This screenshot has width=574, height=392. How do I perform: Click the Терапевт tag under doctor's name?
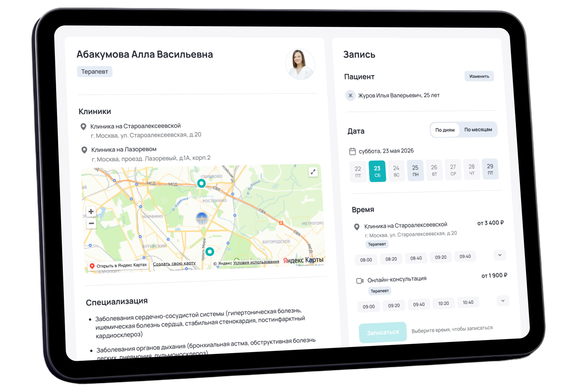(95, 72)
